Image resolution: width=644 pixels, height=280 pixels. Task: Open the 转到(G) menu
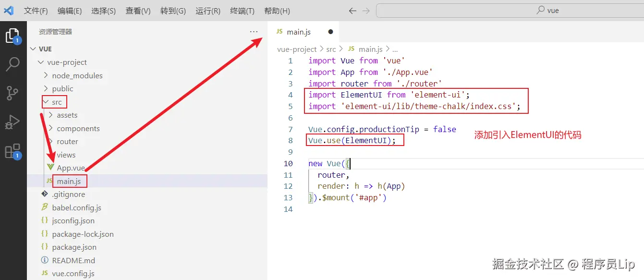click(173, 11)
